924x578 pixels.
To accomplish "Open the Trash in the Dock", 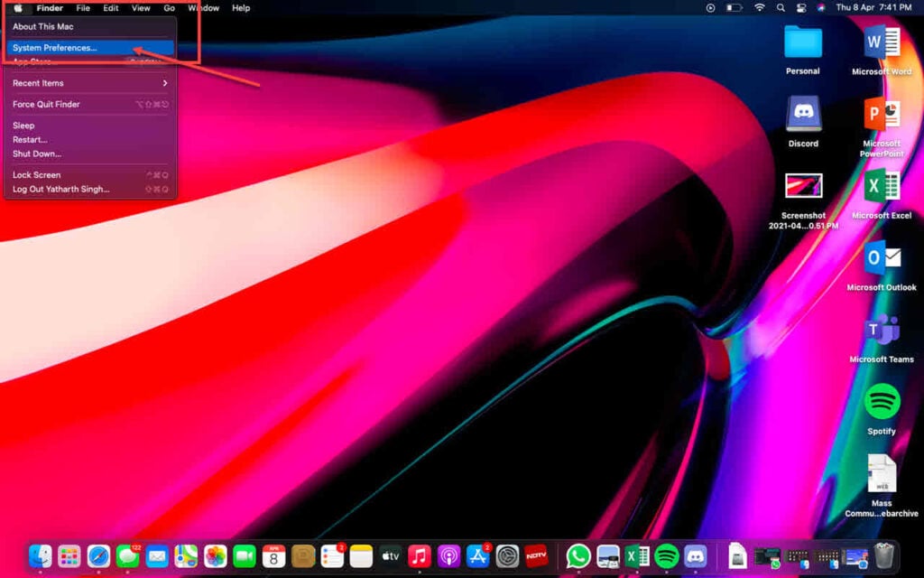I will click(884, 556).
